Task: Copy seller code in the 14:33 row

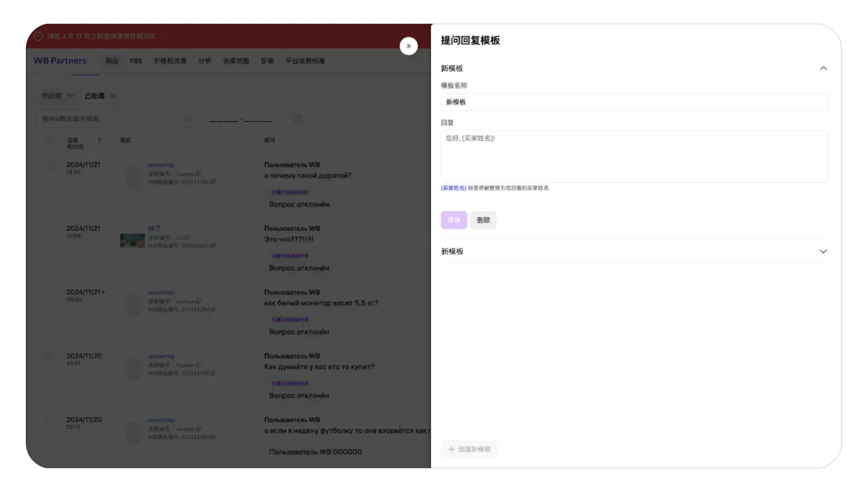Action: tap(199, 174)
